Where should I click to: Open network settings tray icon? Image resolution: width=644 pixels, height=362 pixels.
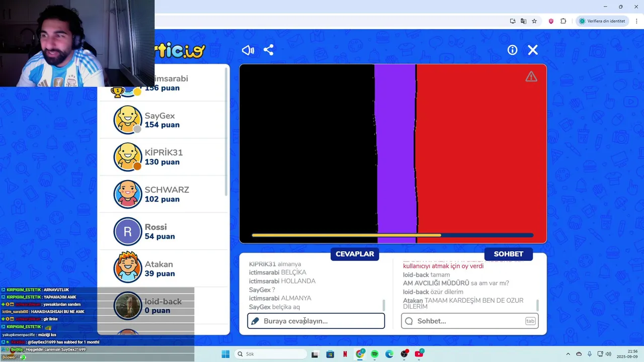tap(600, 354)
